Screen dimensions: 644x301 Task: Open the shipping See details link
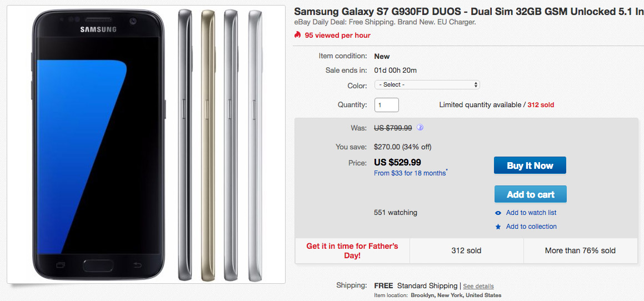478,286
